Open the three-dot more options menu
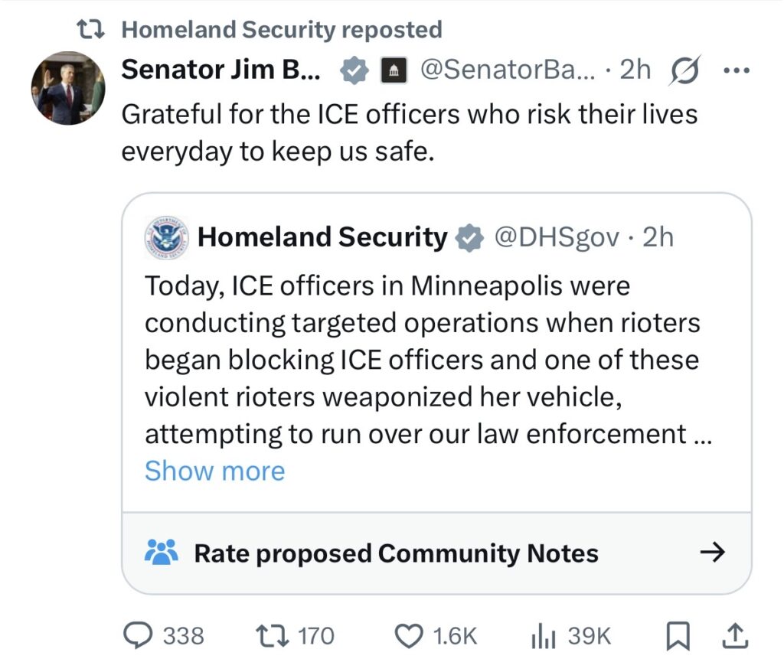Viewport: 784px width, 672px height. [x=737, y=70]
